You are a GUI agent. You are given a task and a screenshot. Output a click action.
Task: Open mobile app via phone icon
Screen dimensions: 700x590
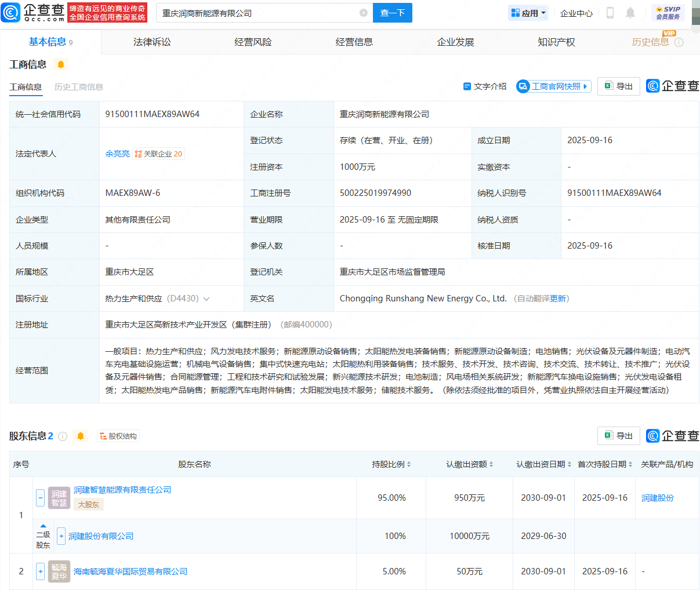pyautogui.click(x=610, y=13)
